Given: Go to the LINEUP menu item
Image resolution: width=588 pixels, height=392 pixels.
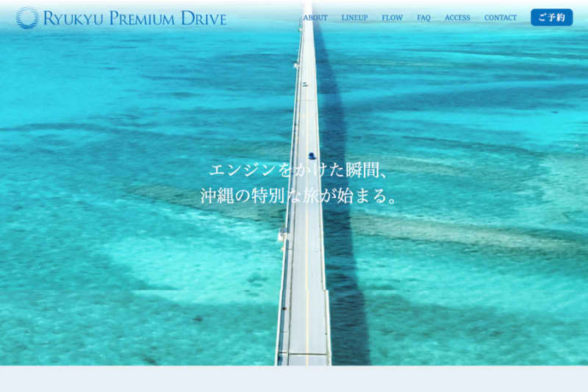Looking at the screenshot, I should (354, 18).
